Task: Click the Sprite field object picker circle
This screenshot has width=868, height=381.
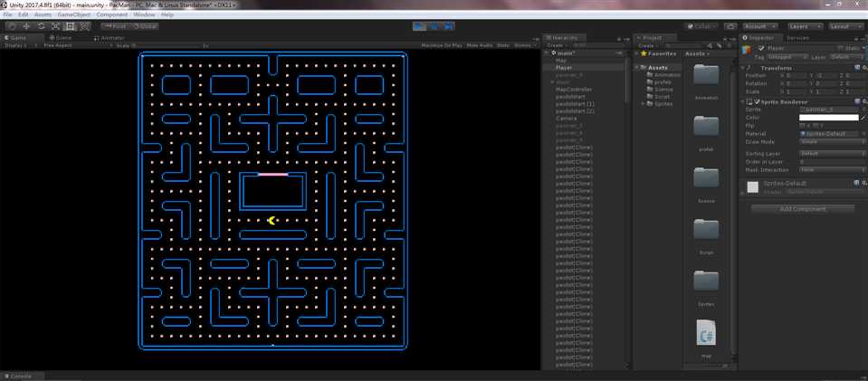Action: [x=863, y=110]
